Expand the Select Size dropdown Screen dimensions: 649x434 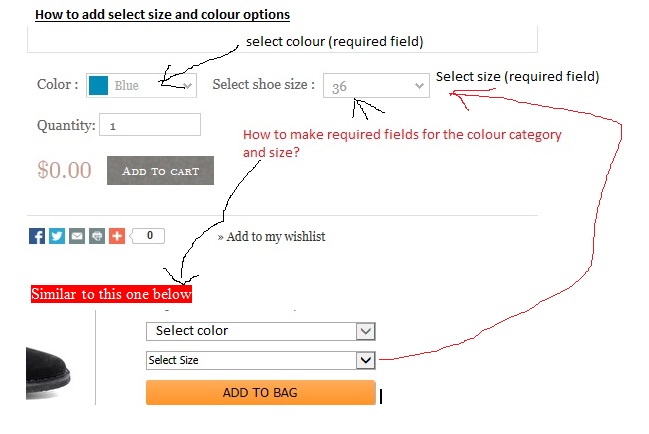[260, 360]
